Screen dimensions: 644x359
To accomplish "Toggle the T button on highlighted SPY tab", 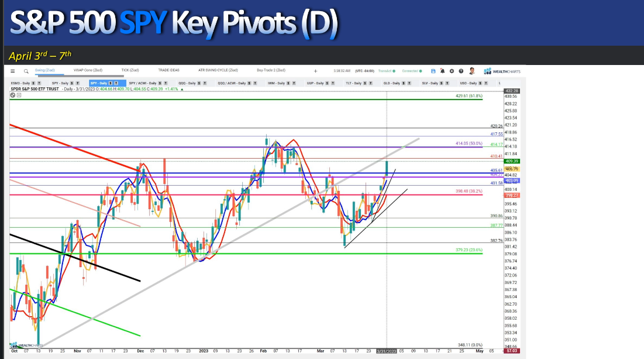I will pyautogui.click(x=116, y=83).
